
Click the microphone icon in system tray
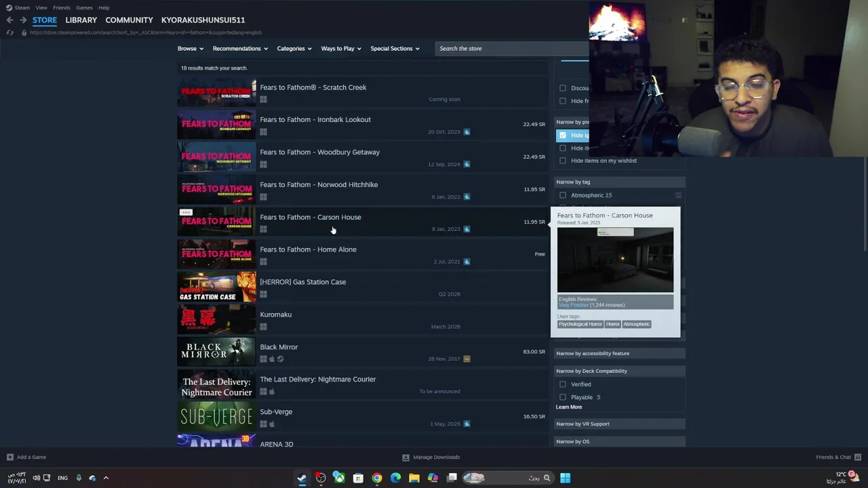[x=79, y=478]
